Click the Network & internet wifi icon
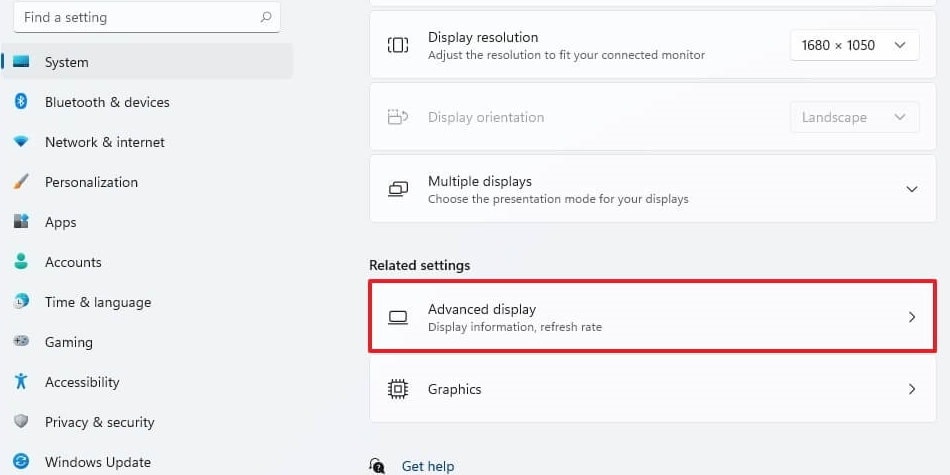This screenshot has height=475, width=950. coord(21,142)
